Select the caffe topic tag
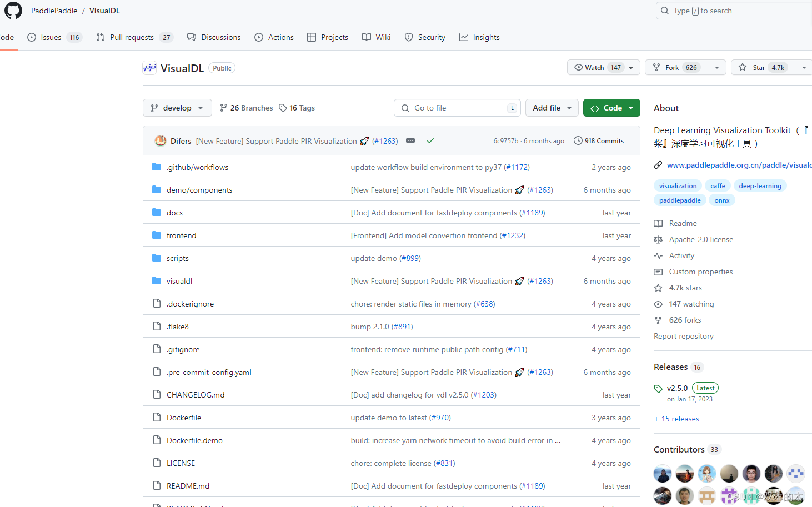This screenshot has width=812, height=507. (x=718, y=186)
